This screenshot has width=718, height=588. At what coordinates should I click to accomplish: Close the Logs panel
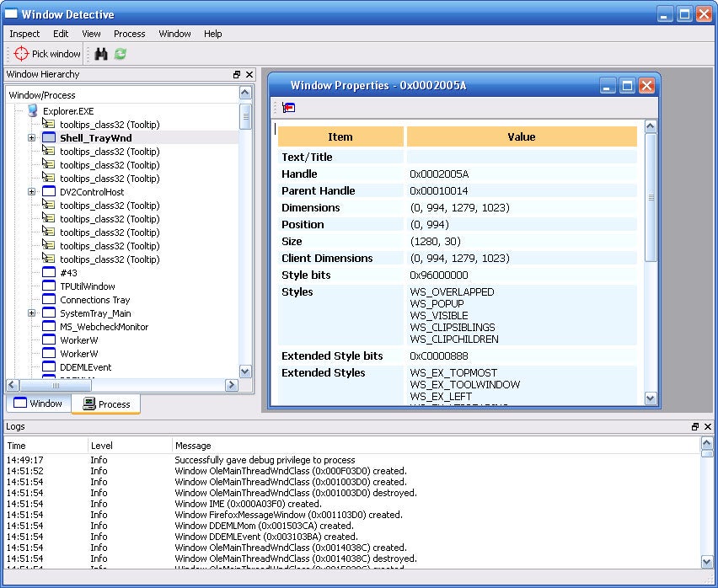(x=708, y=427)
